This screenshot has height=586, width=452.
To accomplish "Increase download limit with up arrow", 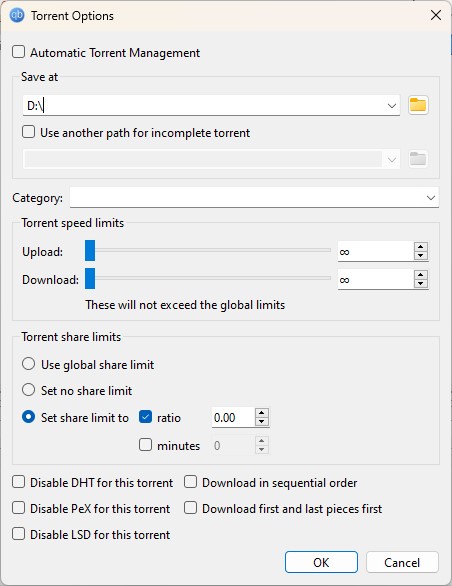I will tap(421, 275).
